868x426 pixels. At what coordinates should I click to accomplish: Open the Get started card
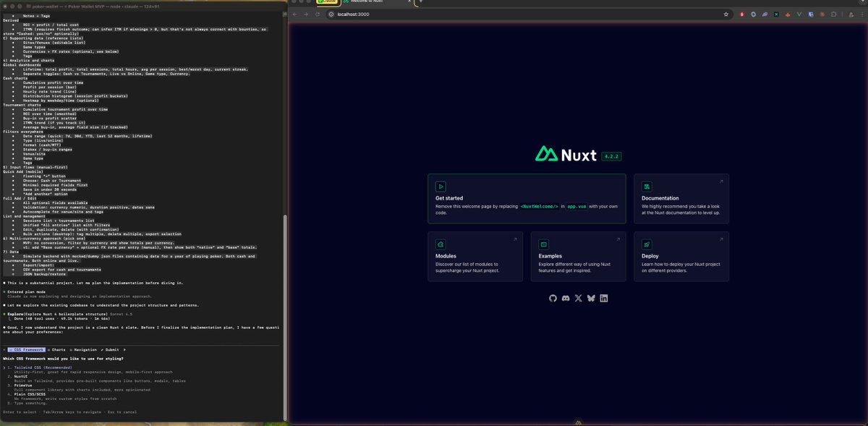[527, 198]
